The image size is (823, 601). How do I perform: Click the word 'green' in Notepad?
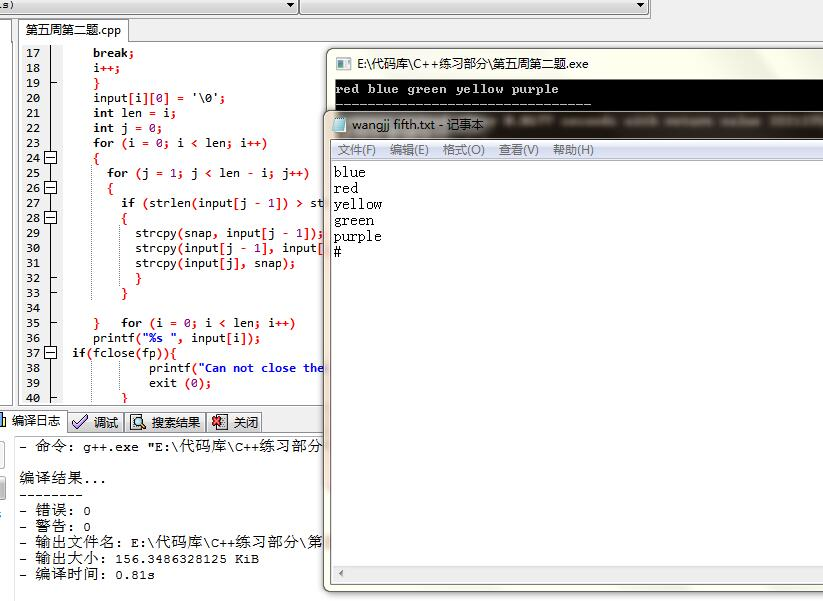pos(354,221)
